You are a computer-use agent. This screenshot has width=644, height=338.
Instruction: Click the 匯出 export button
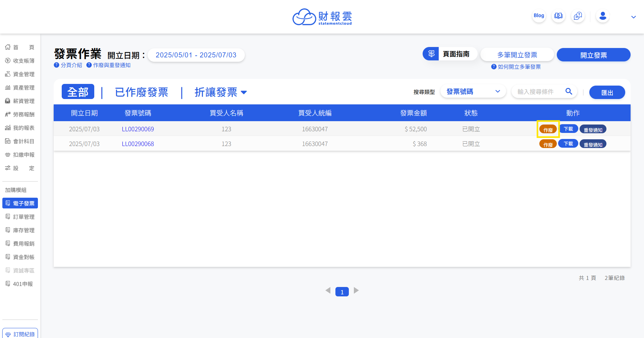click(607, 92)
